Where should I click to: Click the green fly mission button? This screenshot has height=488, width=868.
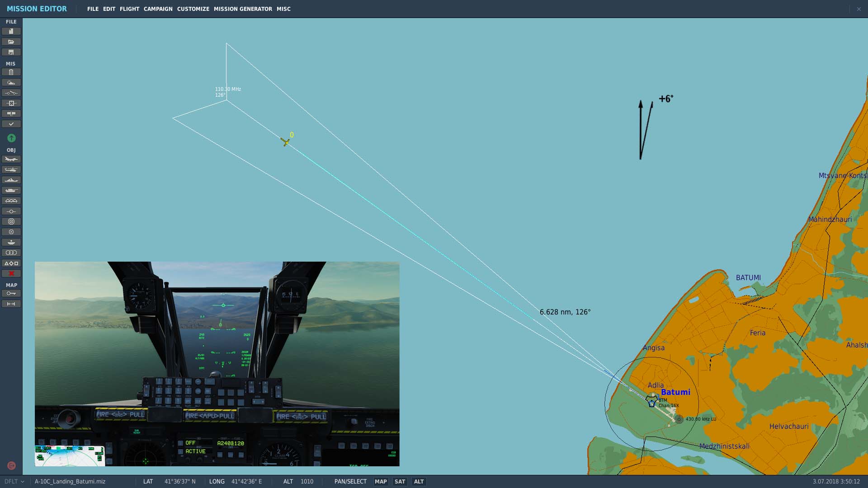point(11,138)
